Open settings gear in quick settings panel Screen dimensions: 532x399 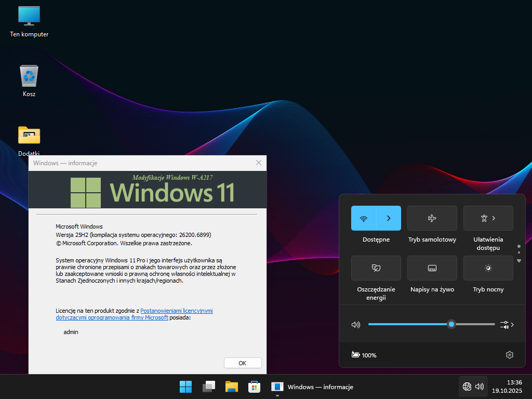pos(509,355)
